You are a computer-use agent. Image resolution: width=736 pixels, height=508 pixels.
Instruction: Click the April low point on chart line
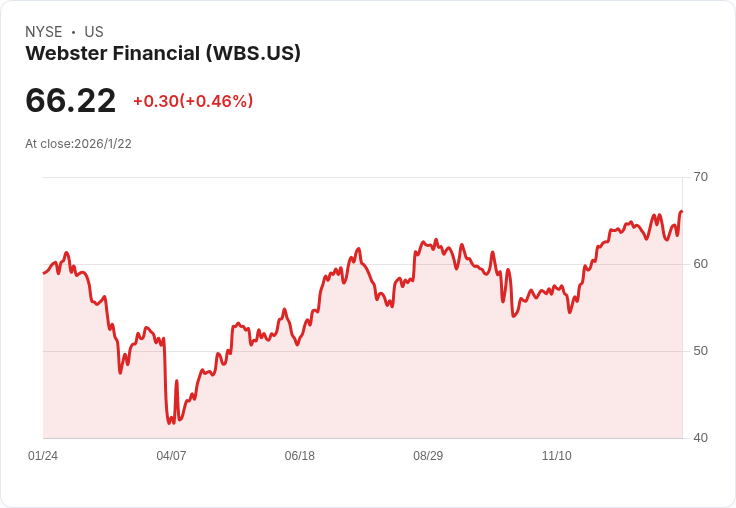[x=169, y=423]
